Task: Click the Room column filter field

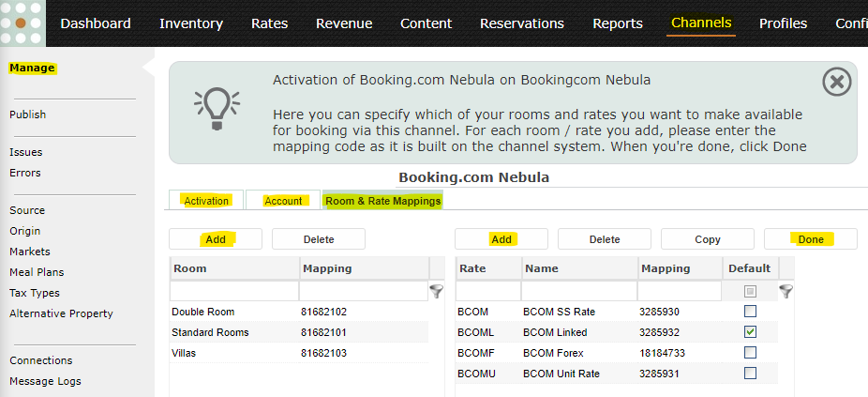Action: [234, 291]
